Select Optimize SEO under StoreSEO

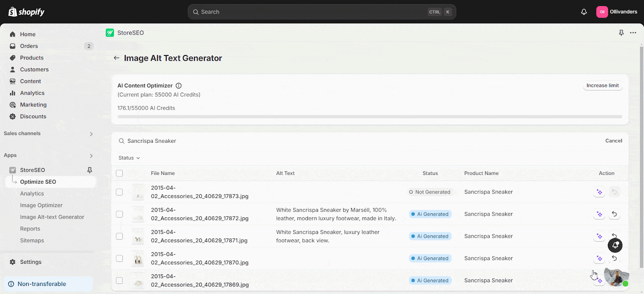[51, 182]
